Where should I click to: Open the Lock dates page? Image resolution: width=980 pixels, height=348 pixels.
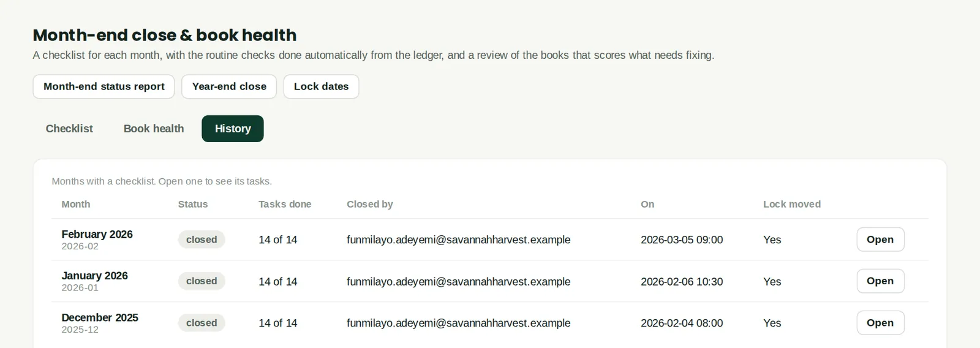pyautogui.click(x=321, y=86)
